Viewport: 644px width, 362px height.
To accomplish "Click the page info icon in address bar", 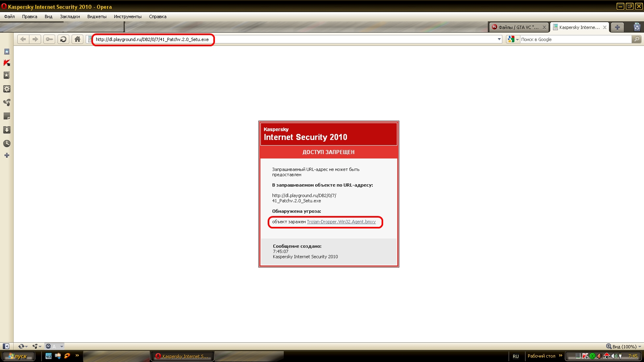I will (90, 39).
